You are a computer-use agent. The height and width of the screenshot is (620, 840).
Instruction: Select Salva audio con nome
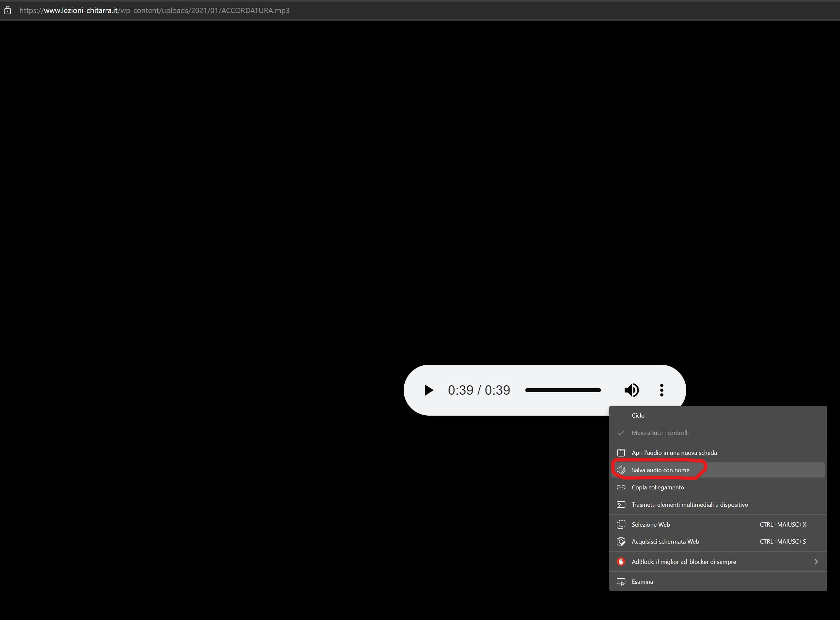coord(660,470)
